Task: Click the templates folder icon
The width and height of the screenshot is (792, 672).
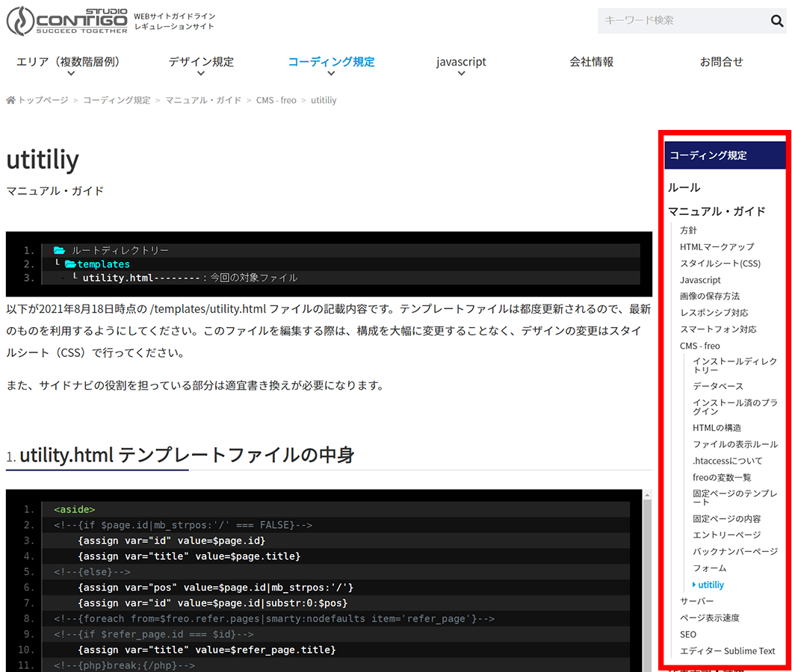Action: coord(70,264)
